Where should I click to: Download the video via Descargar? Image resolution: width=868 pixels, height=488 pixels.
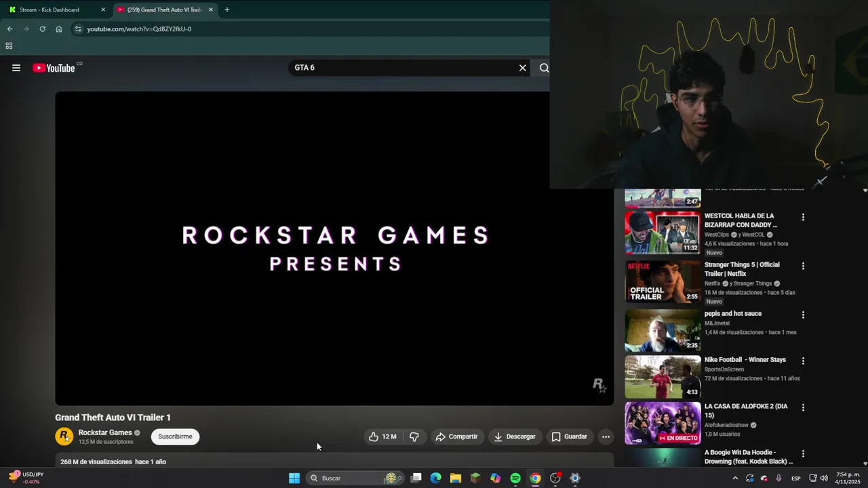pos(515,436)
